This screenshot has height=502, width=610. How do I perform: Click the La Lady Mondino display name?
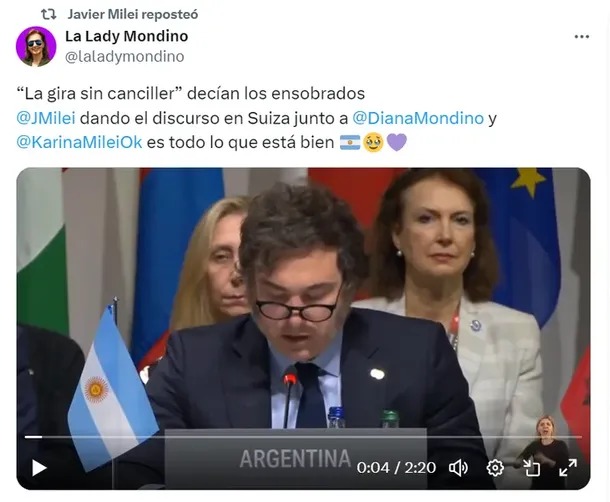[x=127, y=36]
